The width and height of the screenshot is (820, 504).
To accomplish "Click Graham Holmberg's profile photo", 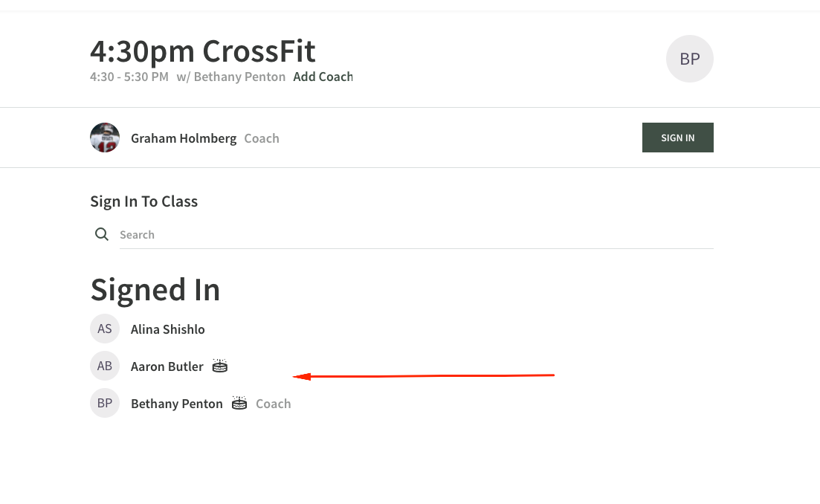I will pyautogui.click(x=105, y=138).
